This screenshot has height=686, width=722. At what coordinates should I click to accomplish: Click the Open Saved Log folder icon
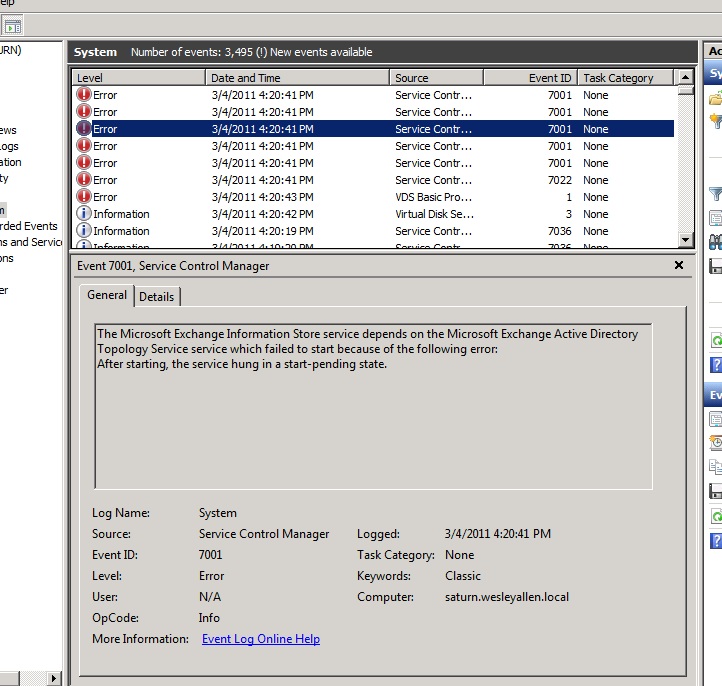click(x=716, y=98)
